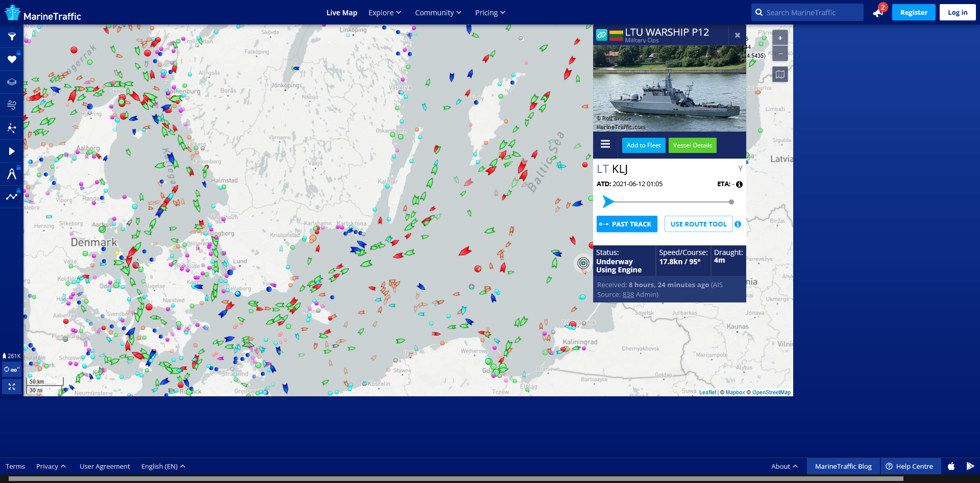Open the vessel panel hamburger menu

(x=605, y=144)
